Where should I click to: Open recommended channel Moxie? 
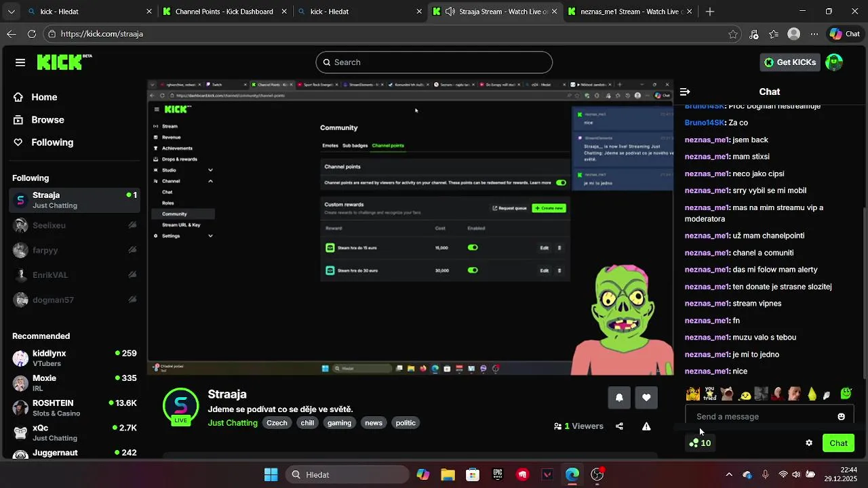tap(75, 383)
